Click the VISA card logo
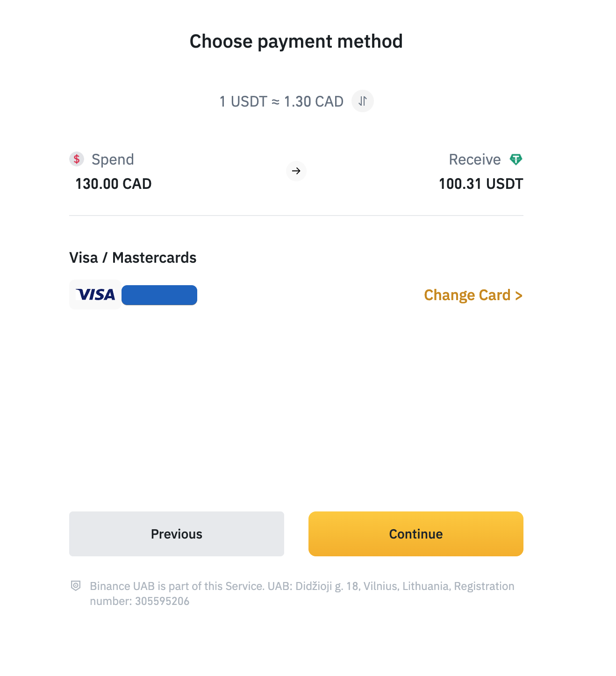616x676 pixels. coord(95,295)
